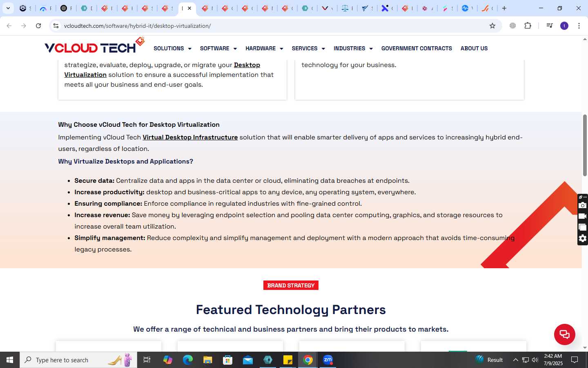The height and width of the screenshot is (368, 588).
Task: Switch to the first browser tab
Action: [25, 8]
